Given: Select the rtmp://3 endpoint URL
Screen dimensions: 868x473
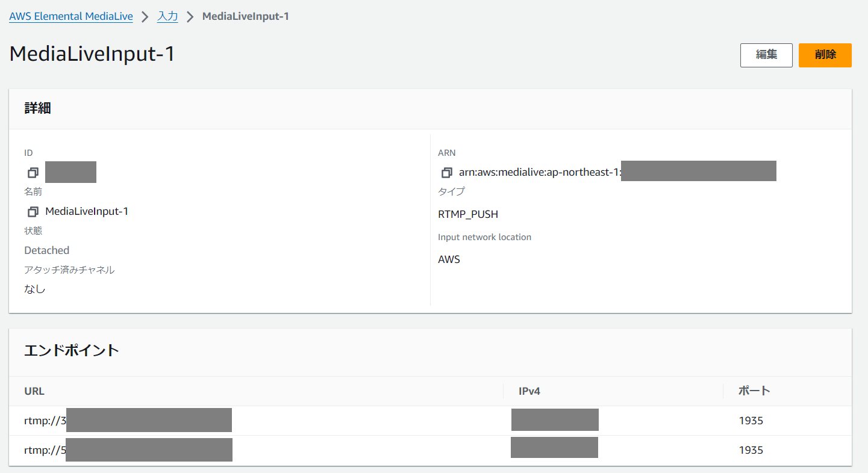Looking at the screenshot, I should (45, 421).
